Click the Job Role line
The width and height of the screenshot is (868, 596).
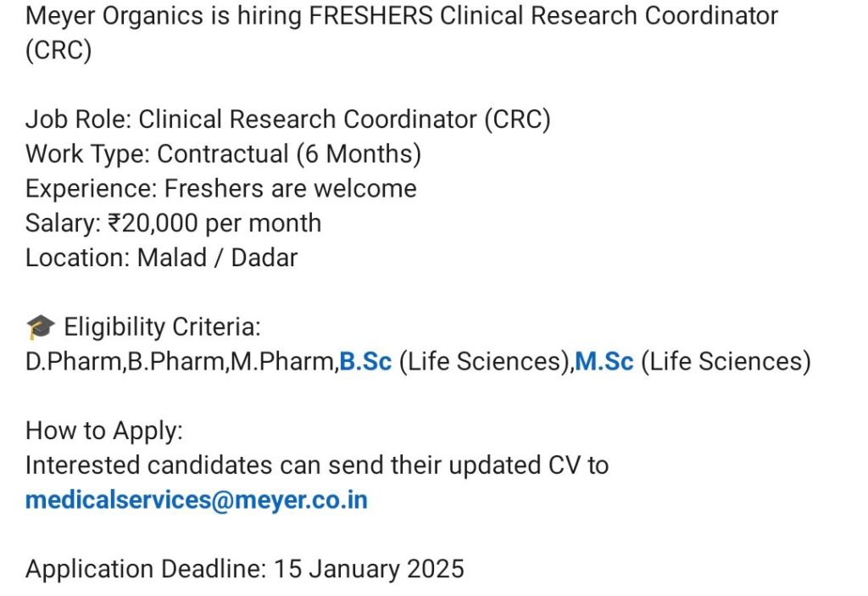[x=288, y=120]
